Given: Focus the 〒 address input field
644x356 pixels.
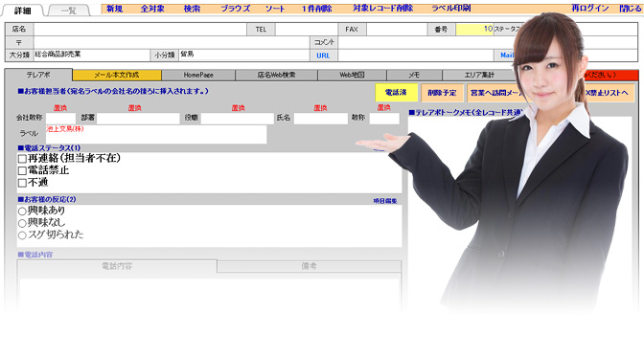Looking at the screenshot, I should coord(172,42).
